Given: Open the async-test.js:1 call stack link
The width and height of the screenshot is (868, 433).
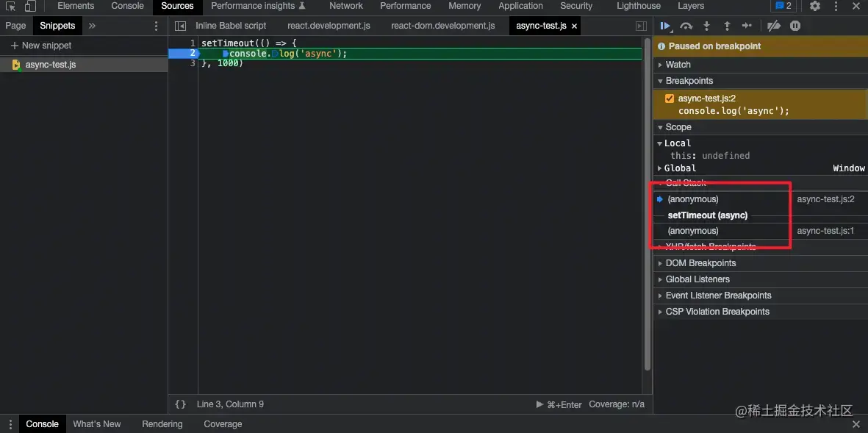Looking at the screenshot, I should pyautogui.click(x=825, y=231).
